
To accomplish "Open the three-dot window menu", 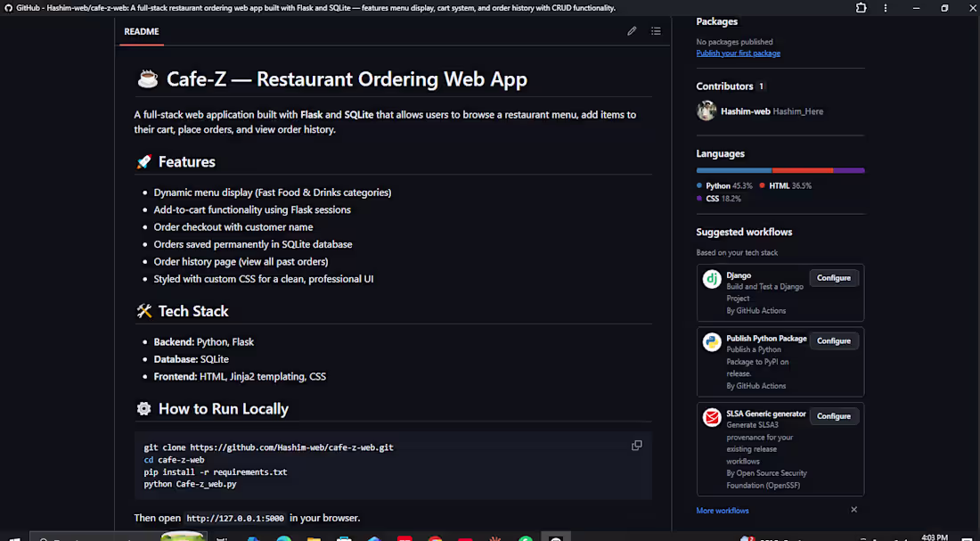I will (x=886, y=8).
